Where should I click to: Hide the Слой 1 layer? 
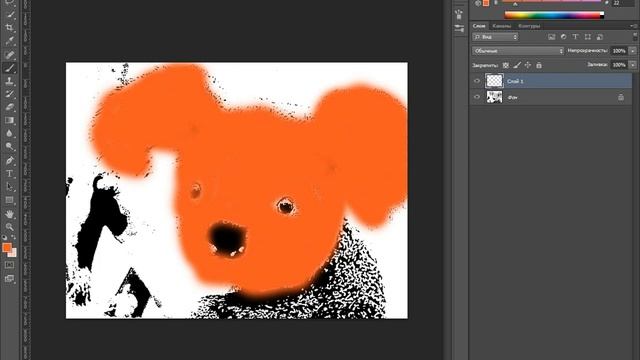[x=477, y=81]
